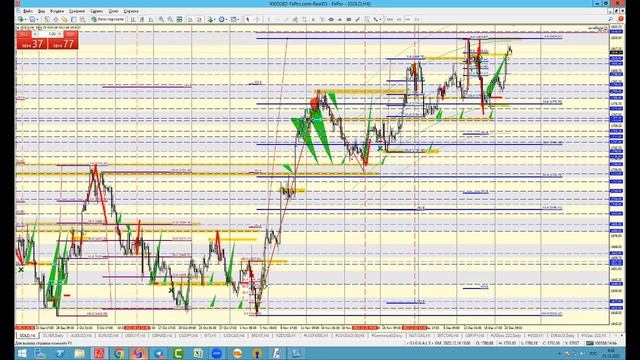640x360 pixels.
Task: Switch to GOLD,H4 chart tab
Action: [x=27, y=336]
